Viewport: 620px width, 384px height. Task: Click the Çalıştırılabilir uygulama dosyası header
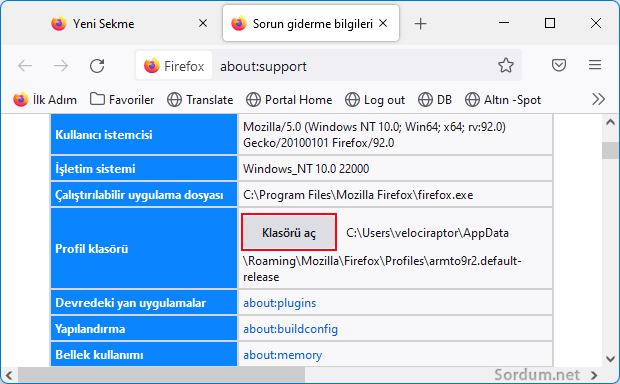point(144,195)
